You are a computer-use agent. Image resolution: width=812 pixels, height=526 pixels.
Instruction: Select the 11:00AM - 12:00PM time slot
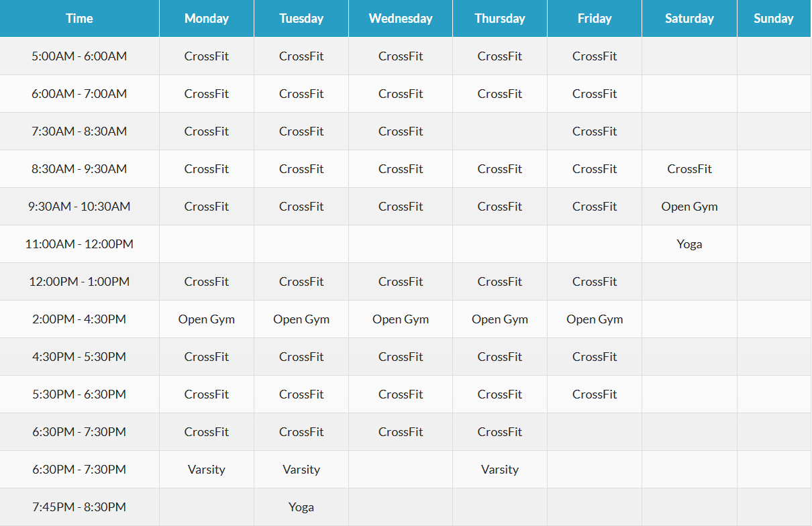click(79, 244)
